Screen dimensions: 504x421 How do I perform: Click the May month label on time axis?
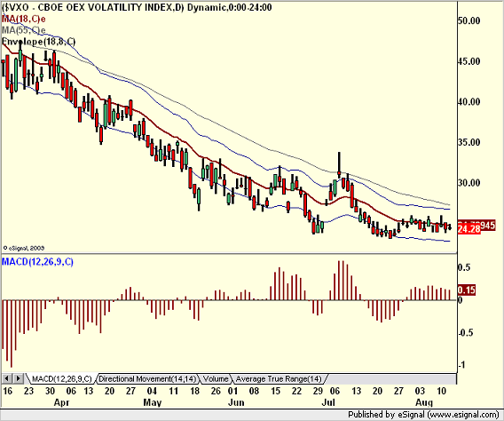point(153,402)
